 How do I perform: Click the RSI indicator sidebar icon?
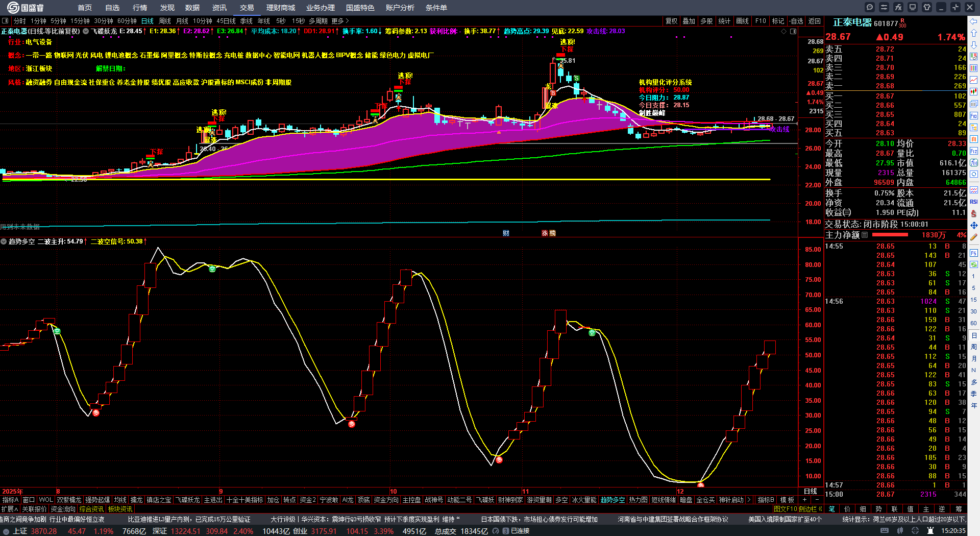point(974,202)
